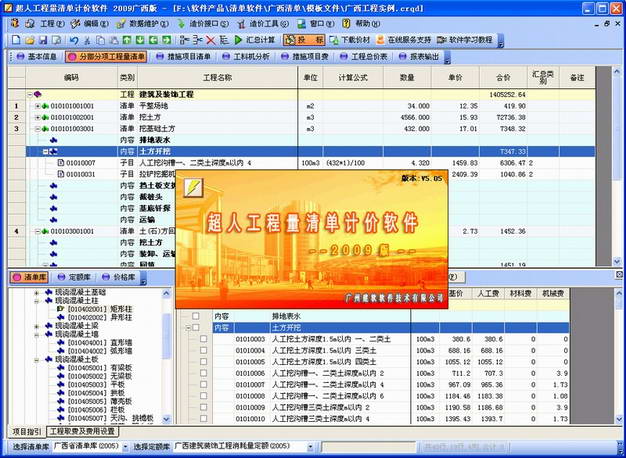Viewport: 626px width, 458px height.
Task: Click the new file icon in toolbar
Action: (14, 40)
